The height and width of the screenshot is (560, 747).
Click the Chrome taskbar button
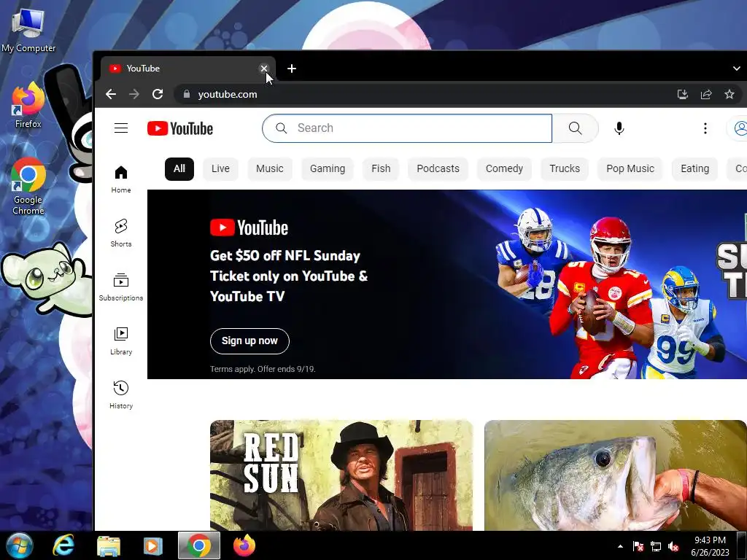[199, 545]
